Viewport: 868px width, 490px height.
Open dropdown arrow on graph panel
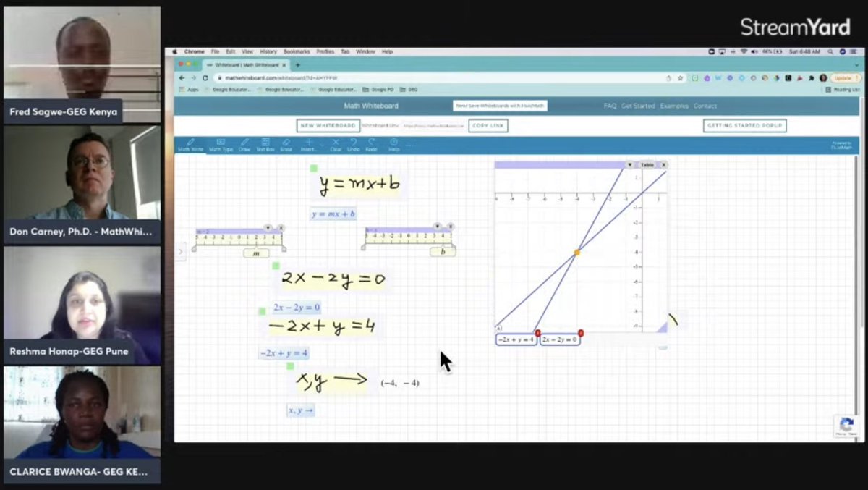coord(629,165)
